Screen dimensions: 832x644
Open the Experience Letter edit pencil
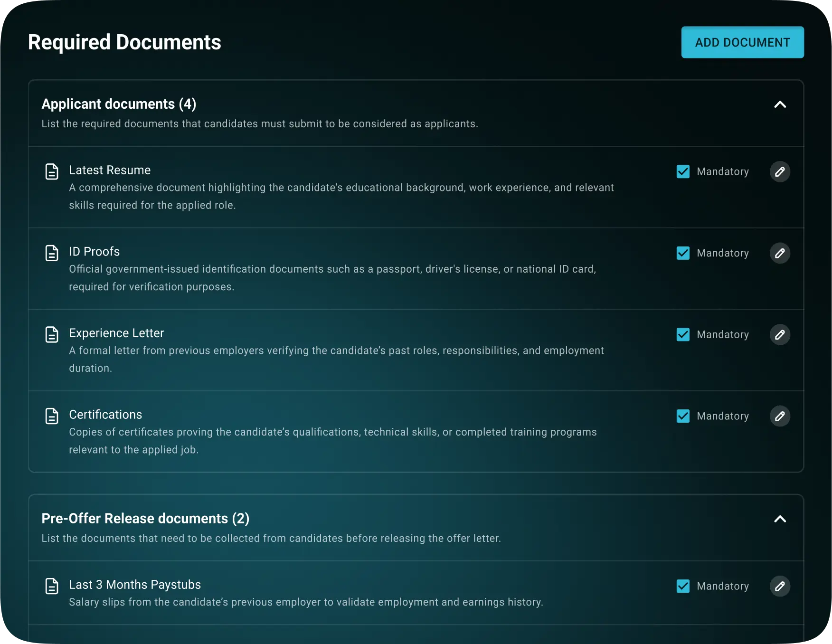(x=780, y=334)
